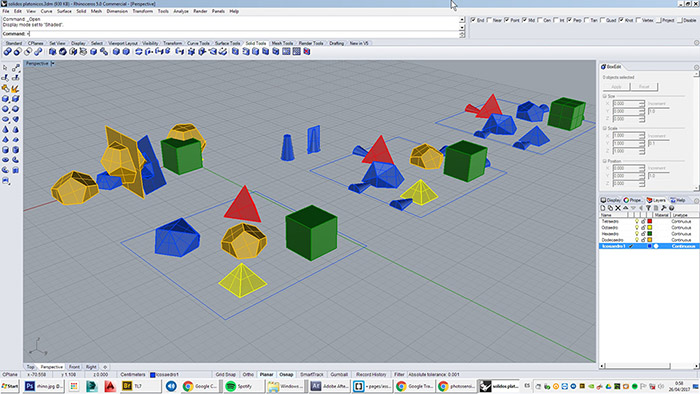Viewport: 700px width, 394px height.
Task: Change Tetraedro layer red color swatch
Action: [x=650, y=221]
